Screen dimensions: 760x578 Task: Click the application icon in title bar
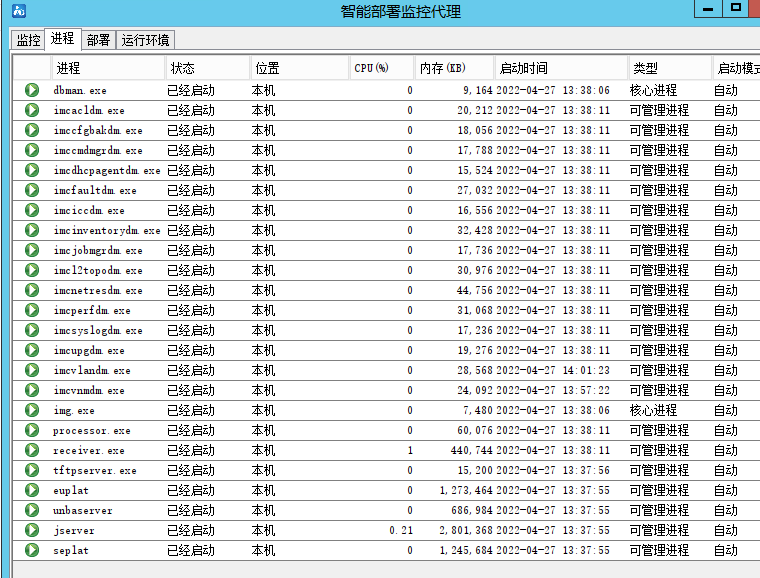[19, 11]
